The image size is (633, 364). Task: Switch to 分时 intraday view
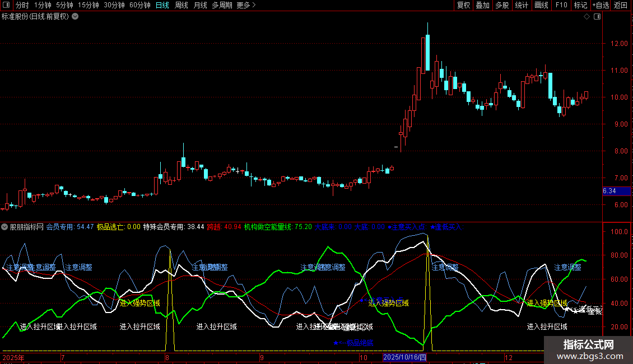point(22,5)
